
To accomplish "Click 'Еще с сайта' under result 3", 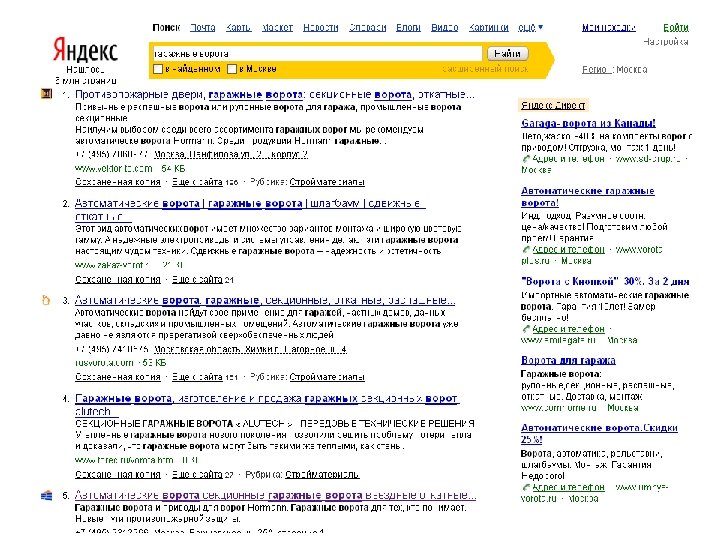I will point(197,377).
